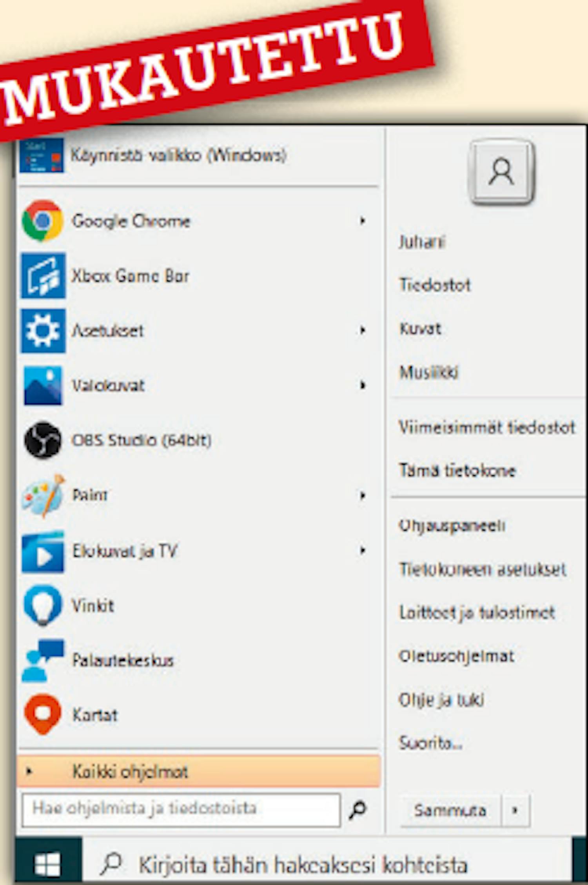The width and height of the screenshot is (588, 885).
Task: Select Tiedostot in the right column
Action: (x=435, y=285)
